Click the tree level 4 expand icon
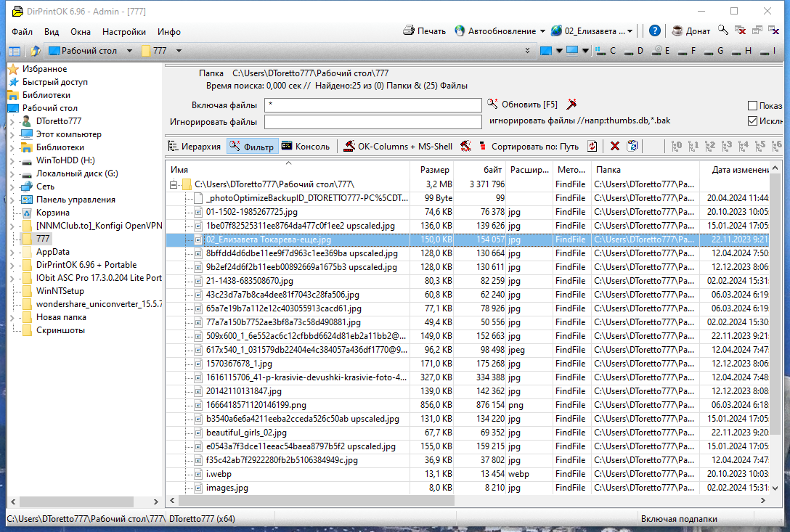This screenshot has height=532, width=790. tap(743, 146)
